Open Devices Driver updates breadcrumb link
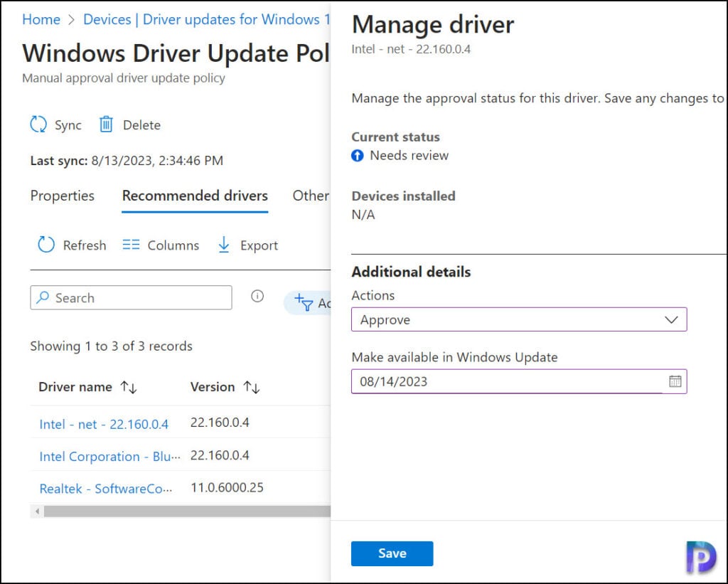The height and width of the screenshot is (584, 728). tap(207, 19)
